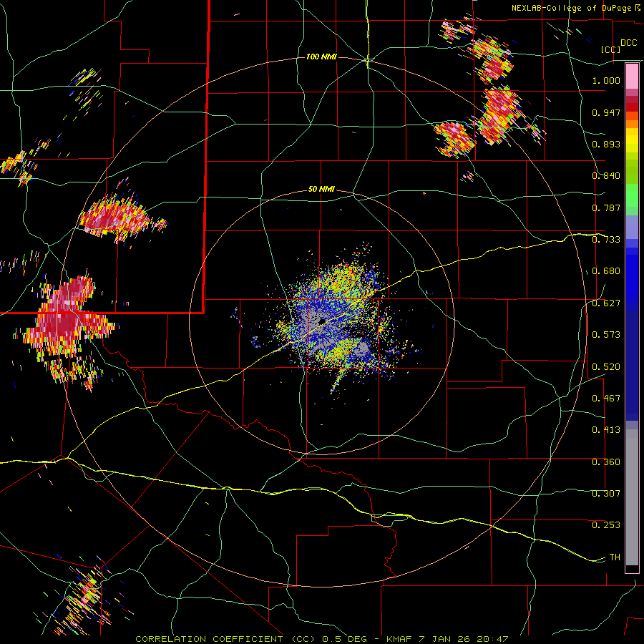Viewport: 644px width, 644px height.
Task: Select the 0.413 legend value
Action: [x=606, y=430]
